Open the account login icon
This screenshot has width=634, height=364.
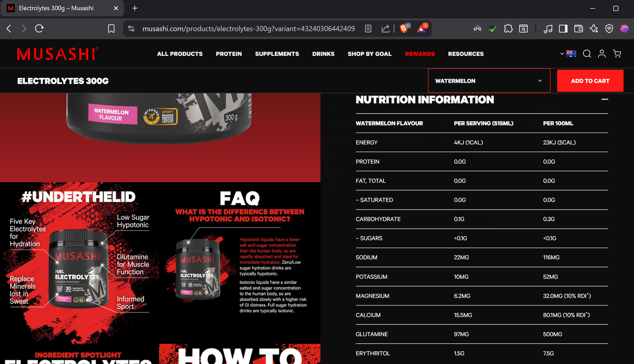point(602,53)
